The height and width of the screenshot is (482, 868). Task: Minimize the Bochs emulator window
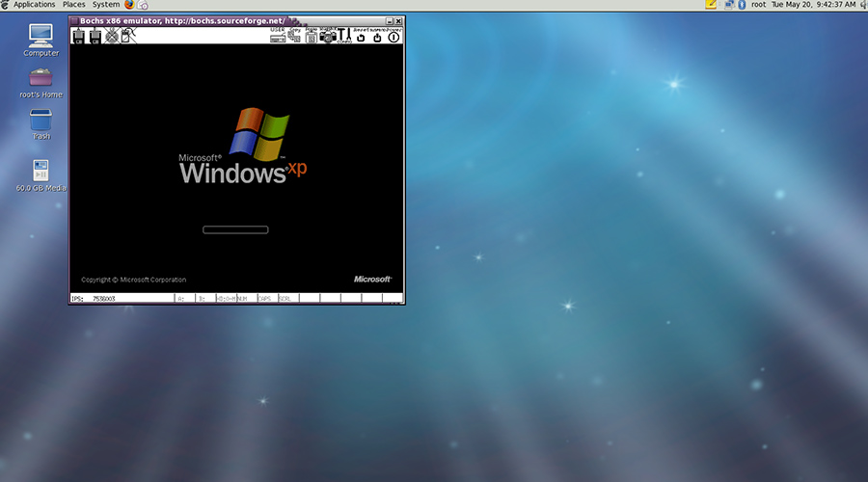[390, 21]
